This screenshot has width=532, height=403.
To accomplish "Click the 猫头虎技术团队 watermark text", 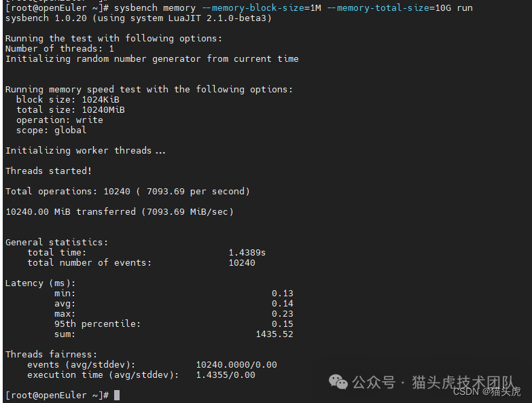I will (463, 382).
